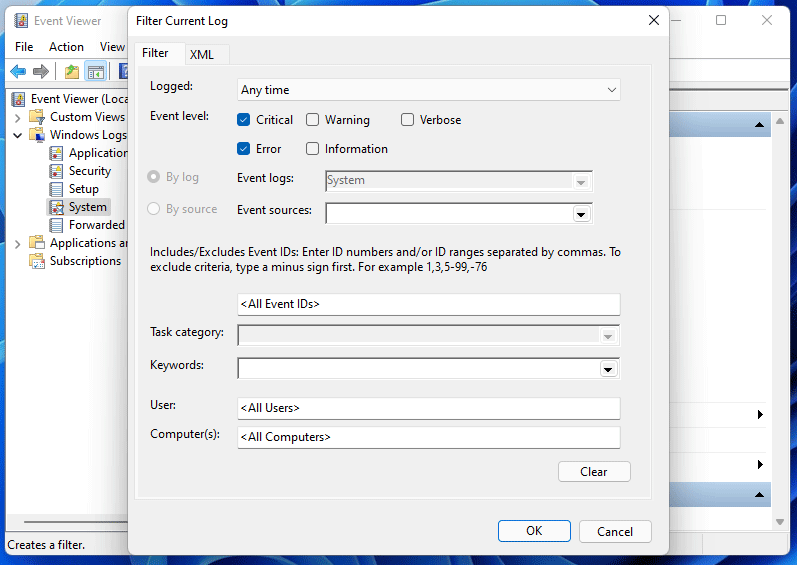Click the All Computers input field

[x=428, y=437]
